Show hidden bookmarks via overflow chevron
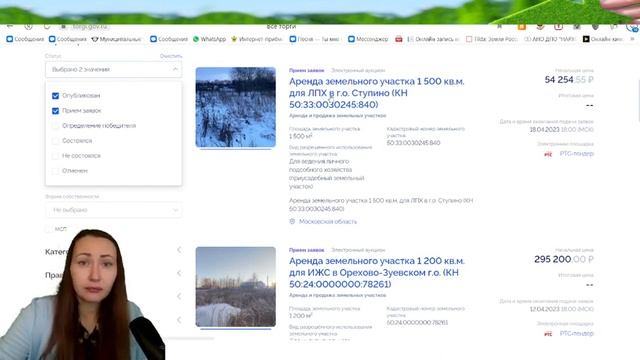This screenshot has height=360, width=640. coord(632,39)
